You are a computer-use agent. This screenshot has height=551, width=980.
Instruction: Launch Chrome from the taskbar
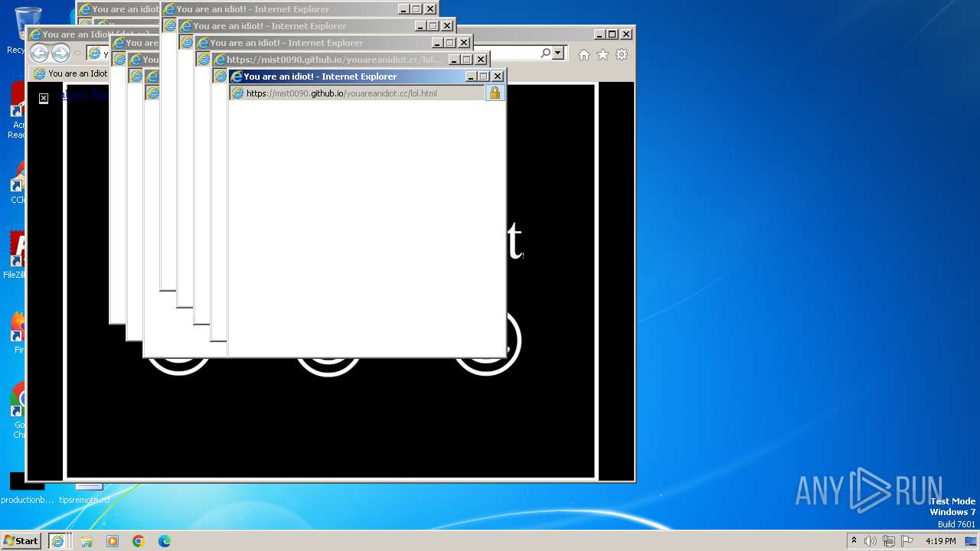click(139, 541)
